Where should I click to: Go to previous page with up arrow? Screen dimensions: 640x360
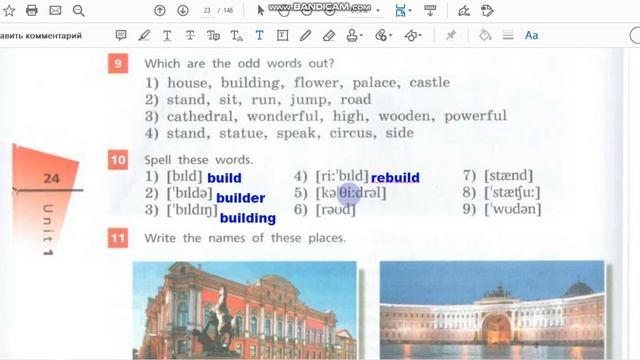point(160,11)
